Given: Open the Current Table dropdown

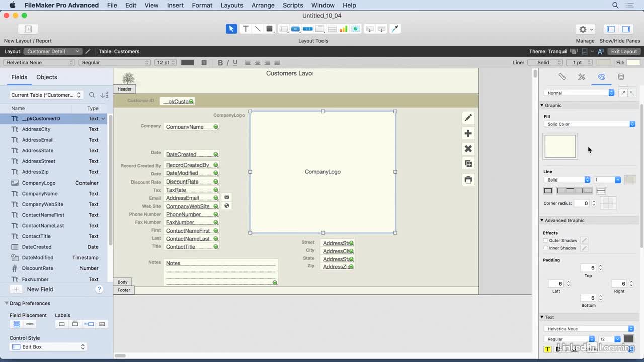Looking at the screenshot, I should click(46, 95).
